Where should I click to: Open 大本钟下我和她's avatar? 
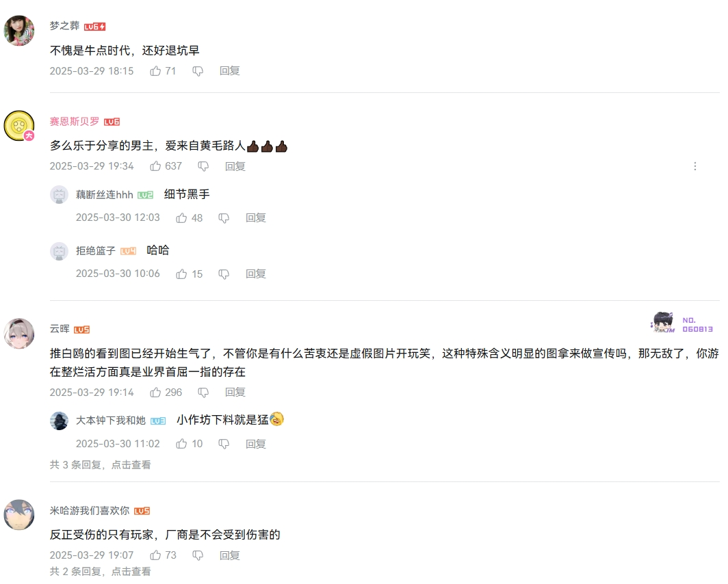(59, 421)
